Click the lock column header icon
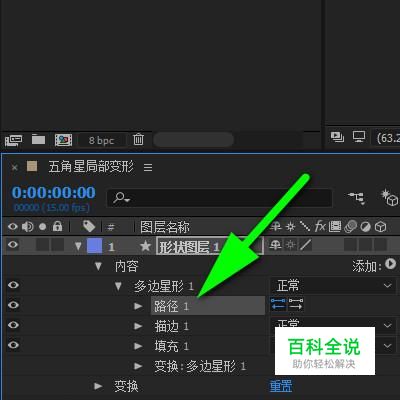Screen dimensions: 400x400 [57, 226]
